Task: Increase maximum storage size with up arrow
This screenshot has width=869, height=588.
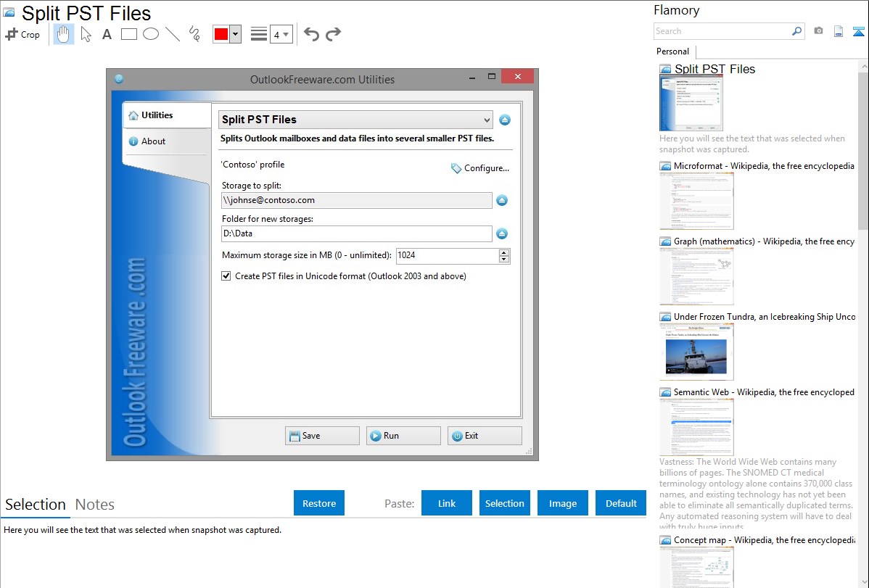Action: (x=504, y=252)
